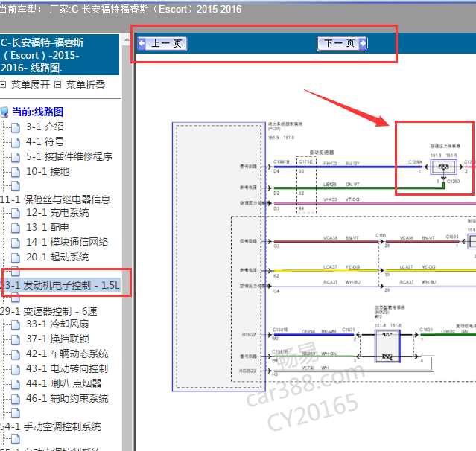Click the 动力系统控制模块 PCM label
This screenshot has height=451, width=476.
[x=285, y=127]
